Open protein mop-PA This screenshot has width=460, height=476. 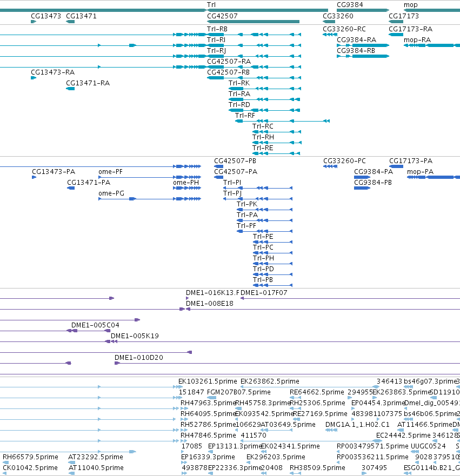coord(420,171)
